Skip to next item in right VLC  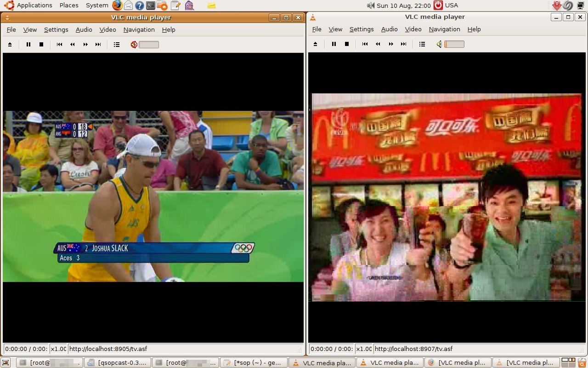click(404, 44)
